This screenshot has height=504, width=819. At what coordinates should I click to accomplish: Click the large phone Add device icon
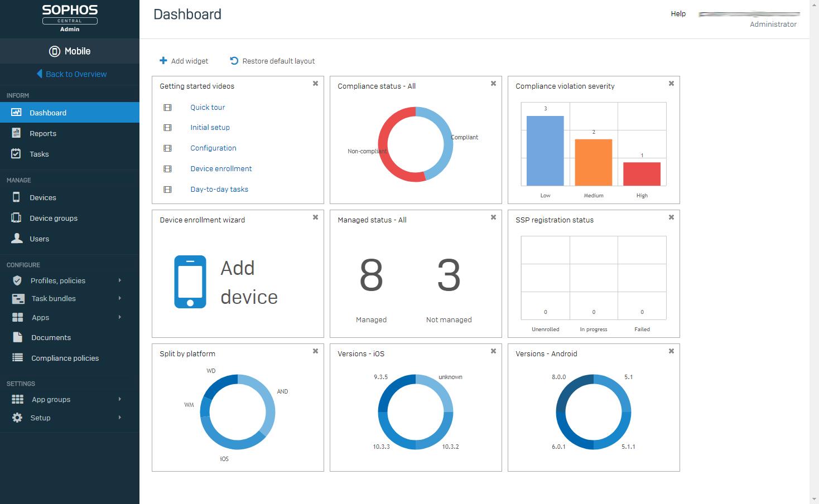pyautogui.click(x=190, y=282)
